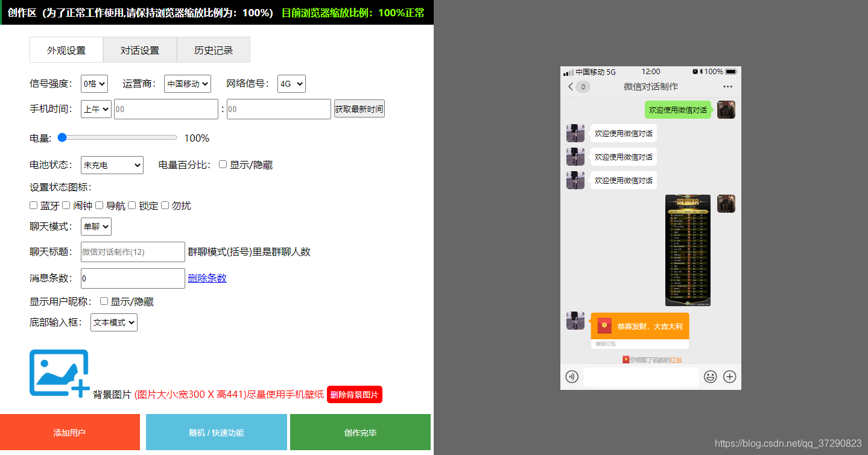
Task: Click the green 创作完毕 button
Action: pos(360,432)
